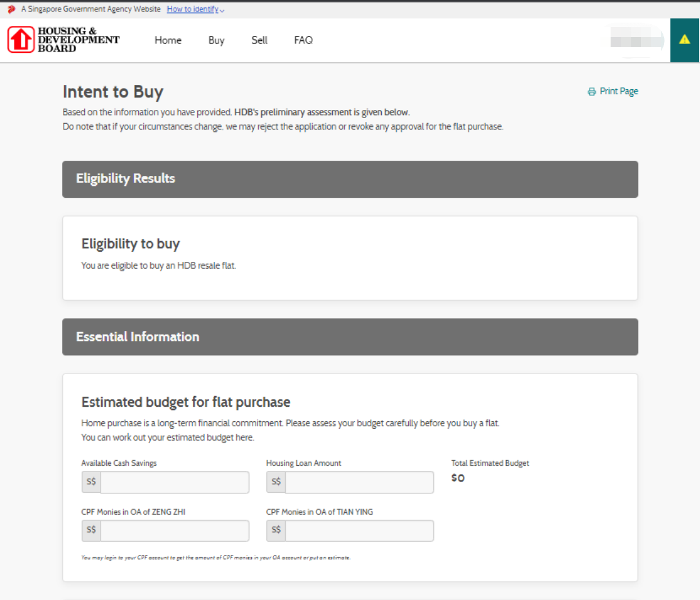700x600 pixels.
Task: Click the S$ prefix of Housing Loan Amount
Action: tap(276, 482)
